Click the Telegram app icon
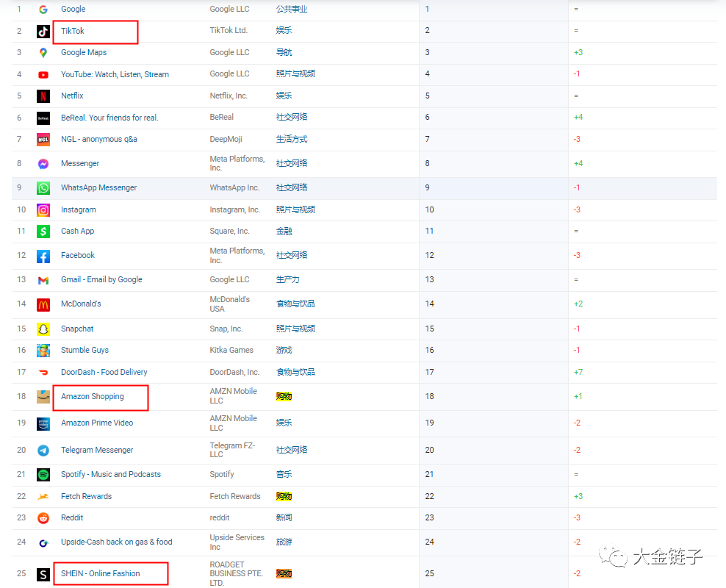This screenshot has width=726, height=588. [43, 451]
